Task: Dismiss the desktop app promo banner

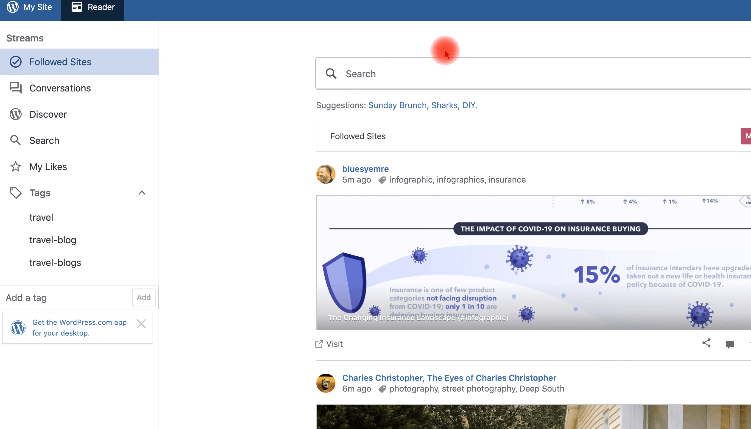Action: pyautogui.click(x=141, y=324)
